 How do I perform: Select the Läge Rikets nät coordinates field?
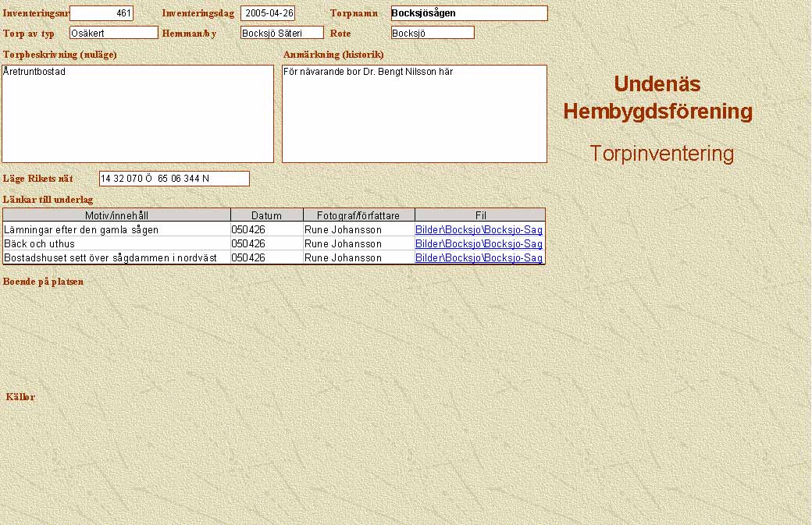point(173,179)
